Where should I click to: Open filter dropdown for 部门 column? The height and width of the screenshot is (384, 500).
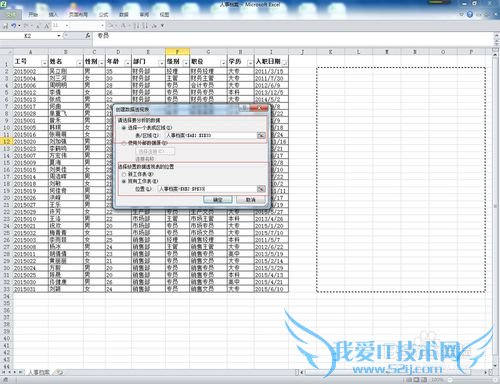pos(161,63)
